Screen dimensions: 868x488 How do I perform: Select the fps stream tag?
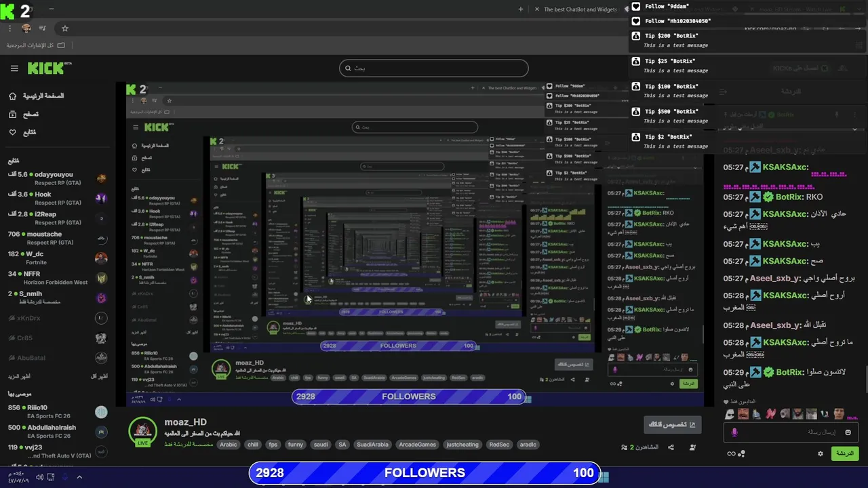point(273,445)
